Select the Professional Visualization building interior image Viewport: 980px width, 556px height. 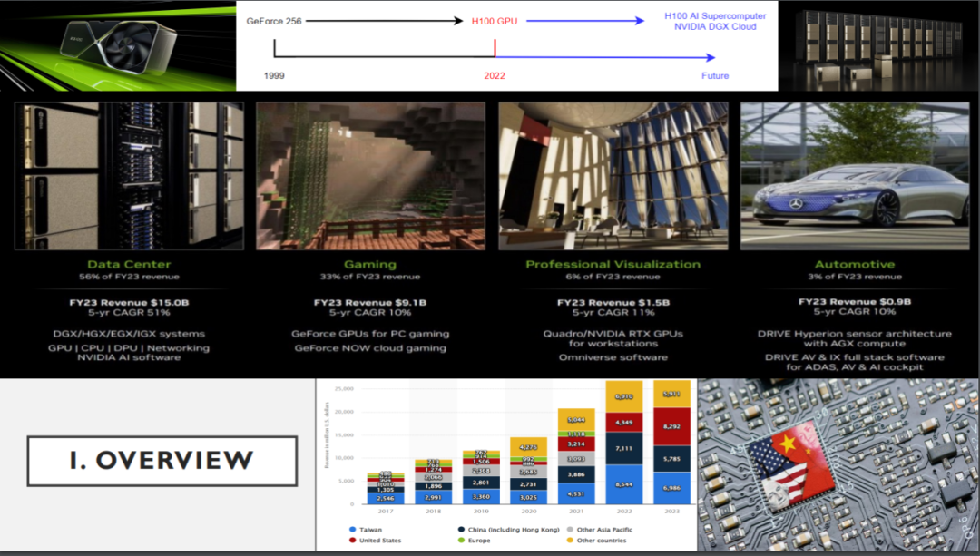[x=613, y=176]
